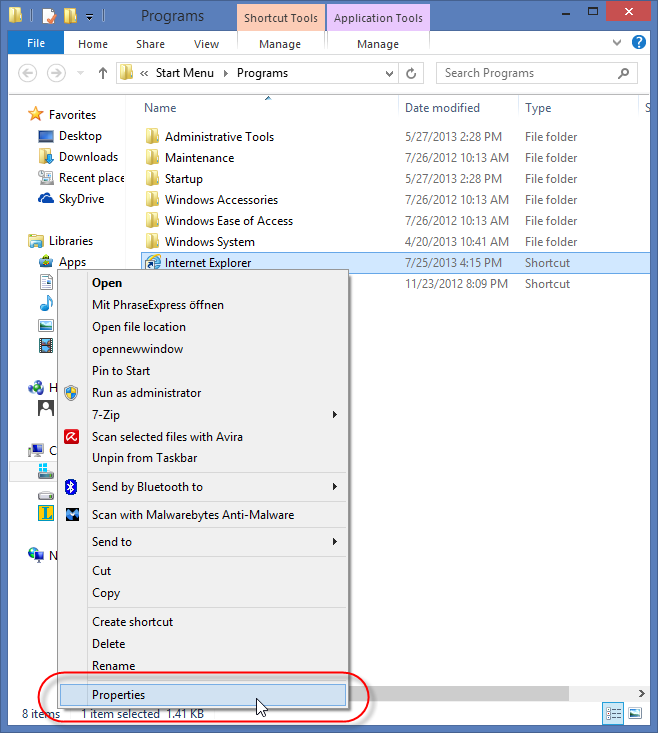Viewport: 658px width, 733px height.
Task: Open the File ribbon menu
Action: (x=35, y=44)
